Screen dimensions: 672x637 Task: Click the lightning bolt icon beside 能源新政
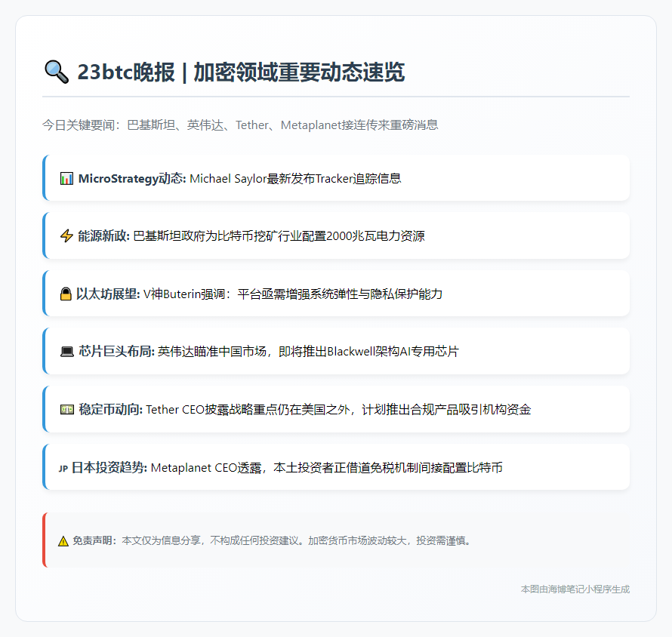coord(66,236)
